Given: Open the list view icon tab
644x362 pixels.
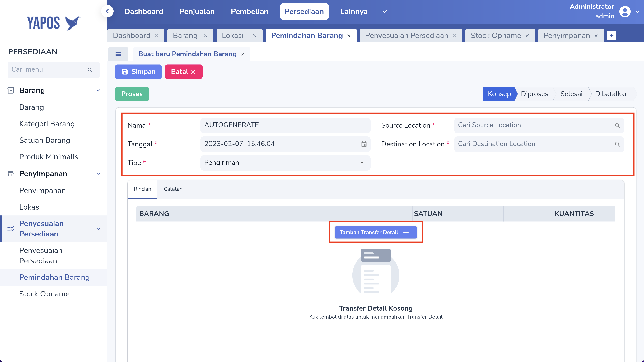Looking at the screenshot, I should pyautogui.click(x=118, y=54).
